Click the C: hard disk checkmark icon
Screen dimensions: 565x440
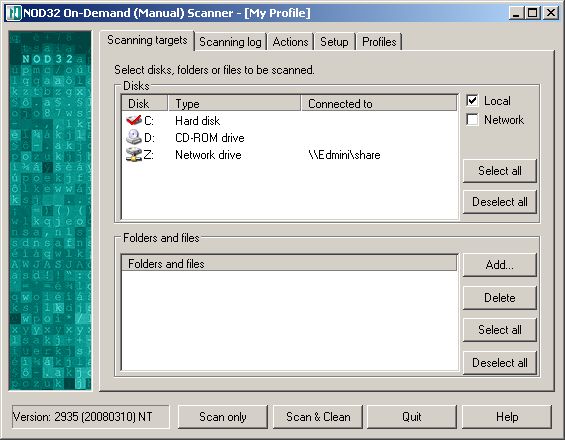point(134,120)
